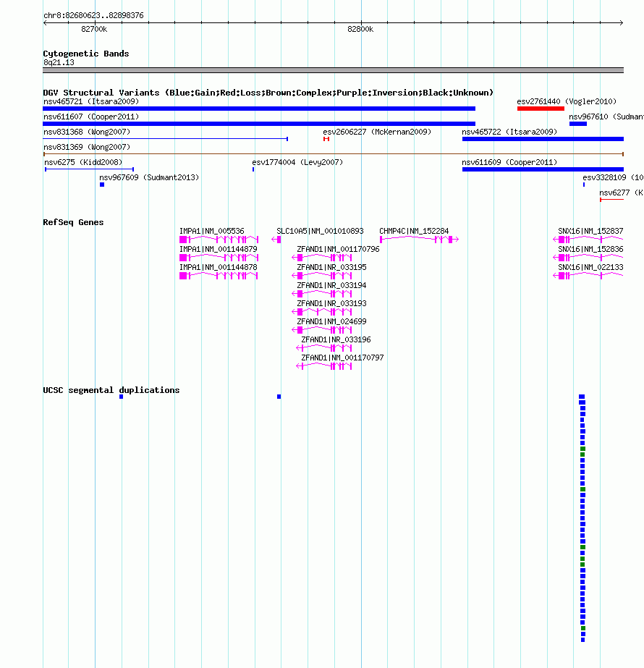Click the brown complex line of nsv831369
This screenshot has width=644, height=668.
333,154
